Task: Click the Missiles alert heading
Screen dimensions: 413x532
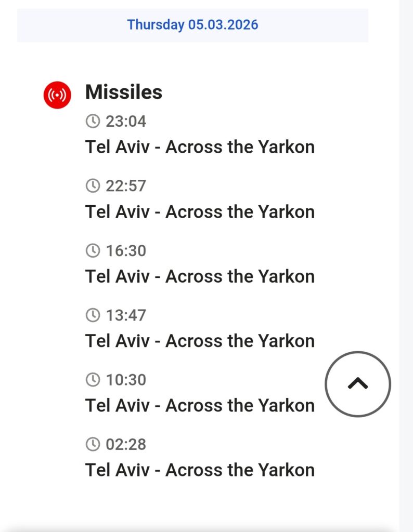Action: (124, 92)
